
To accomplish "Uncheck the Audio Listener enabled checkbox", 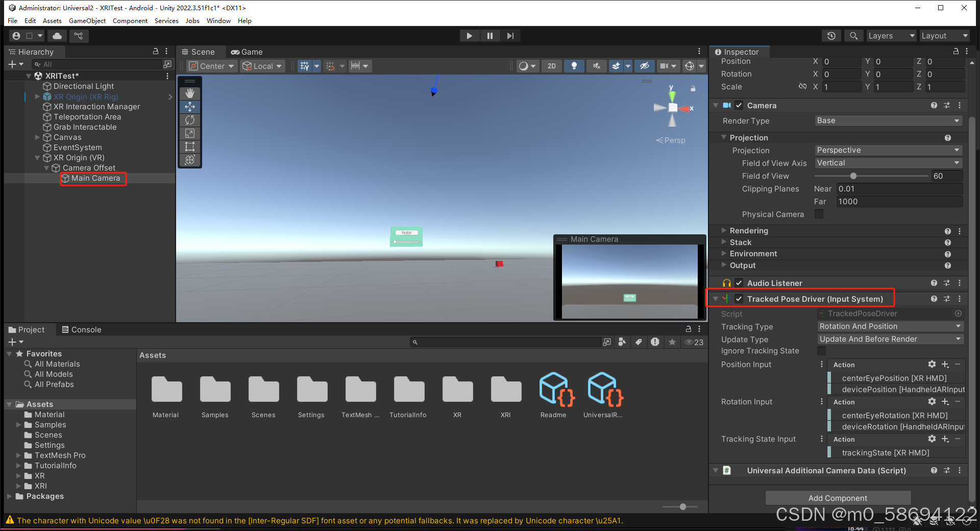I will 739,283.
